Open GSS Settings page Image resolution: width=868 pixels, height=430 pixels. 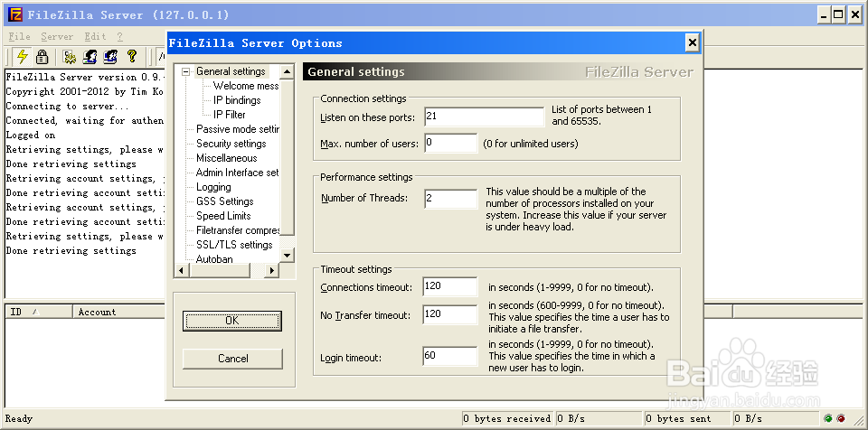[225, 201]
